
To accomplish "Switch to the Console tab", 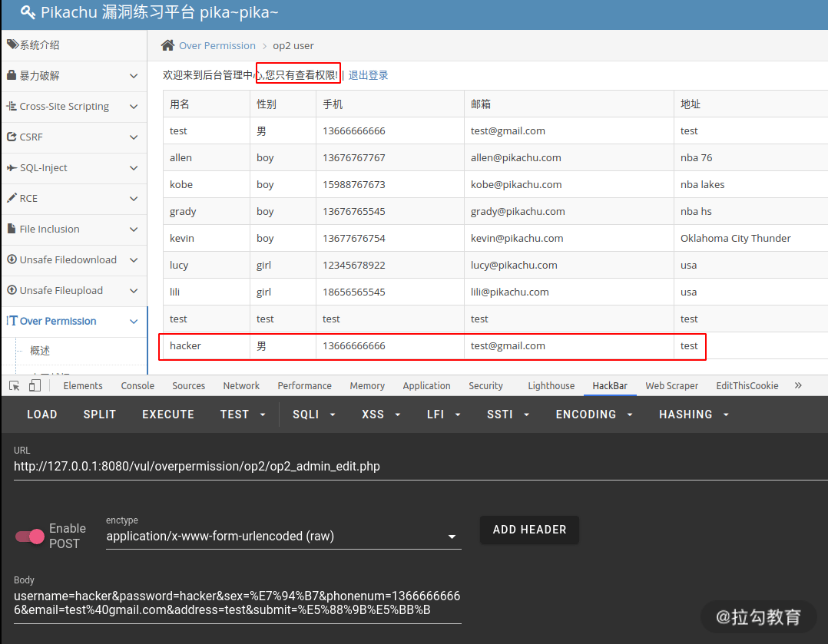I will [137, 386].
